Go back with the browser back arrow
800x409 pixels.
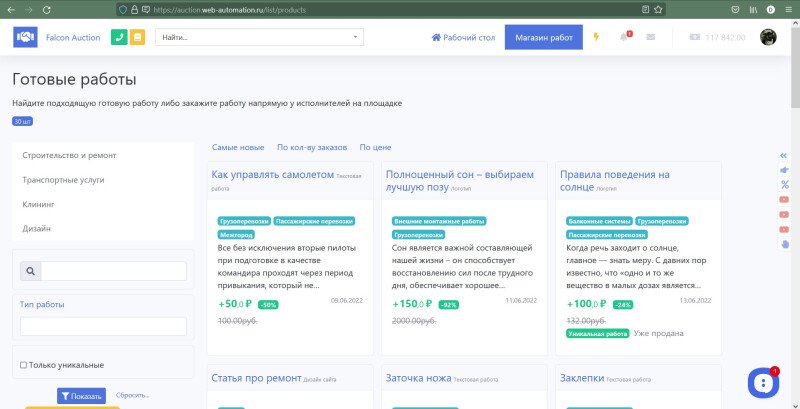pos(11,9)
